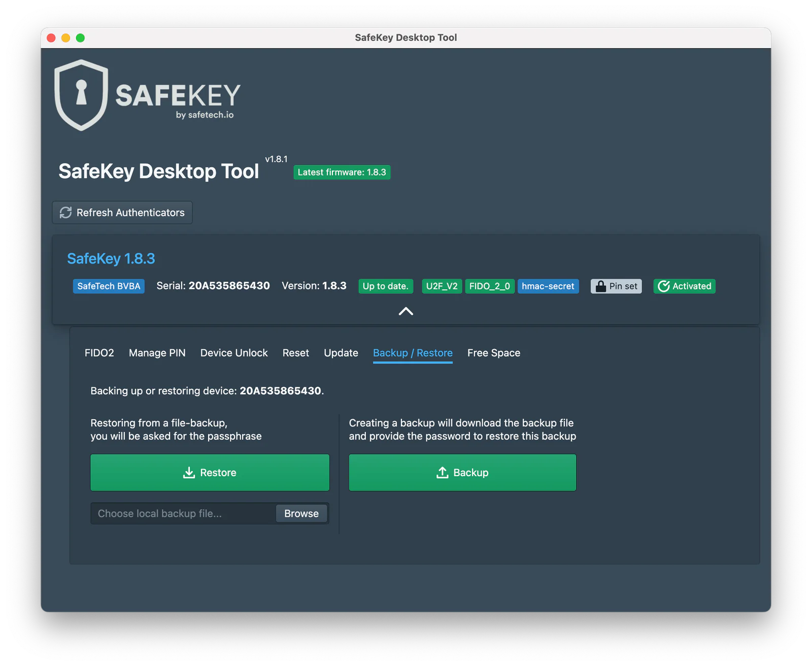Click the Up to date. status badge

[x=386, y=286]
